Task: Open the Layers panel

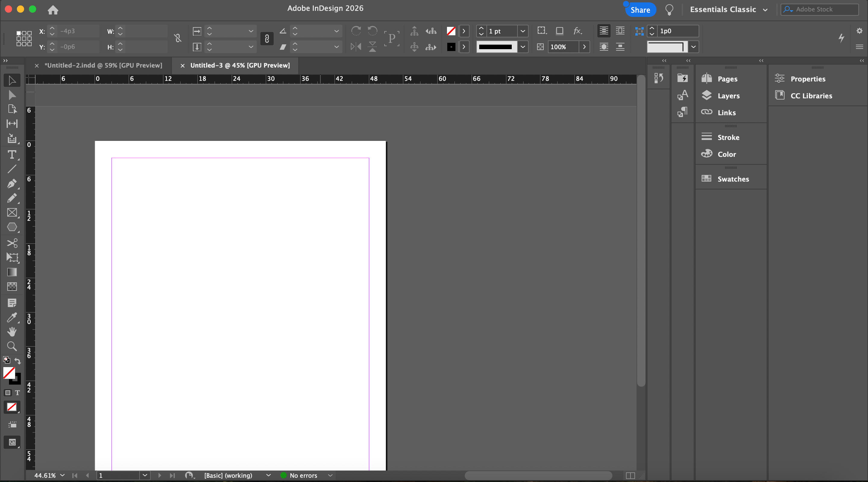Action: tap(728, 96)
